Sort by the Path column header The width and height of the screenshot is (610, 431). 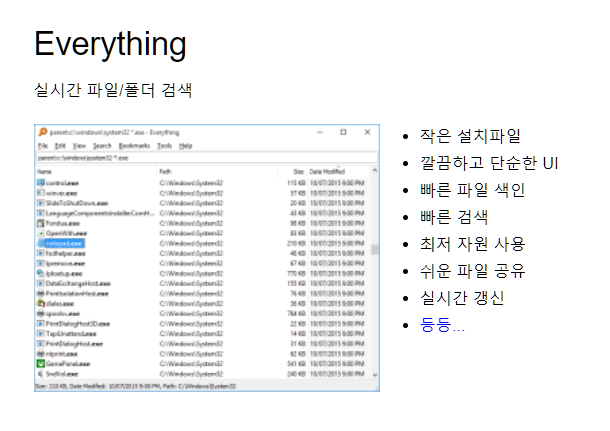(218, 172)
